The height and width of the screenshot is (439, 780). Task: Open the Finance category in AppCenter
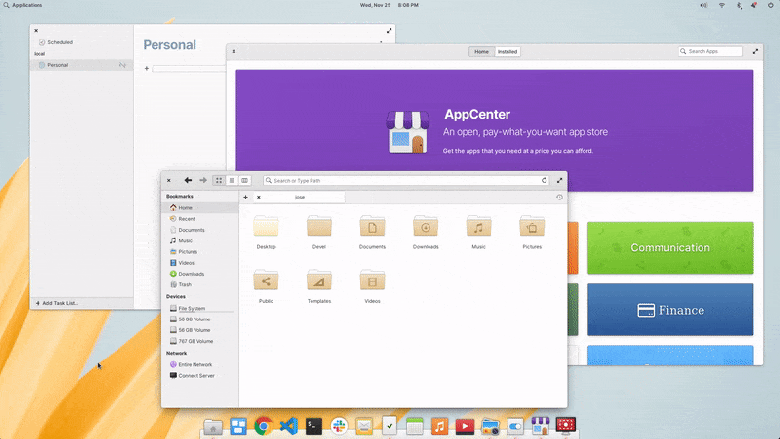[670, 310]
